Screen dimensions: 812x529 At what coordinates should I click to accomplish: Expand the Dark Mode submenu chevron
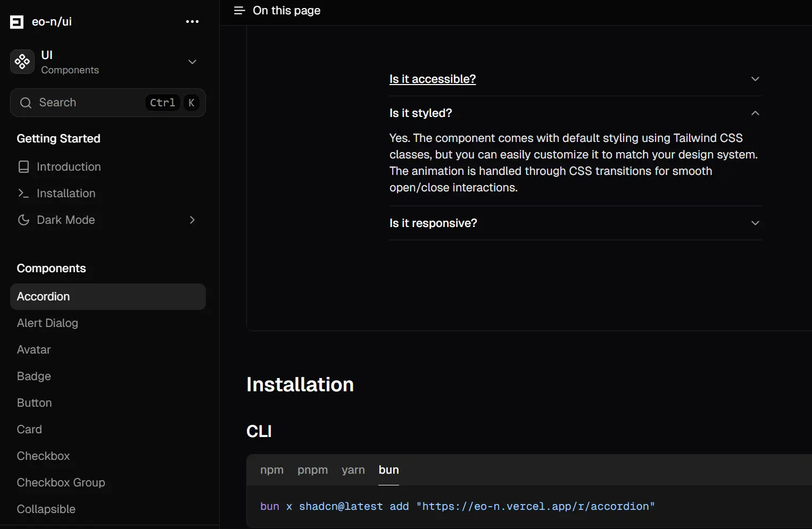(192, 220)
